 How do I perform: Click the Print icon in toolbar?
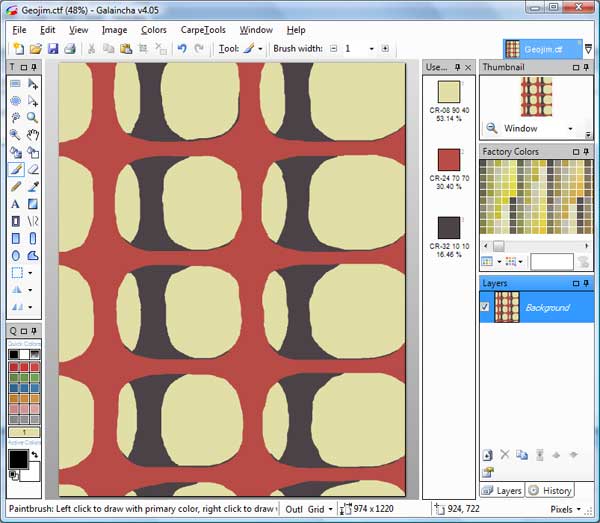[x=70, y=48]
